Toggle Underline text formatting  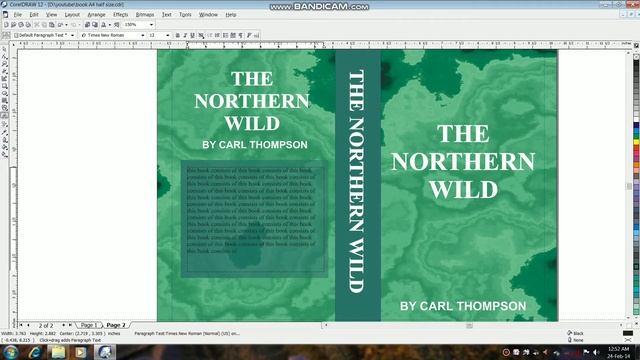click(x=193, y=36)
